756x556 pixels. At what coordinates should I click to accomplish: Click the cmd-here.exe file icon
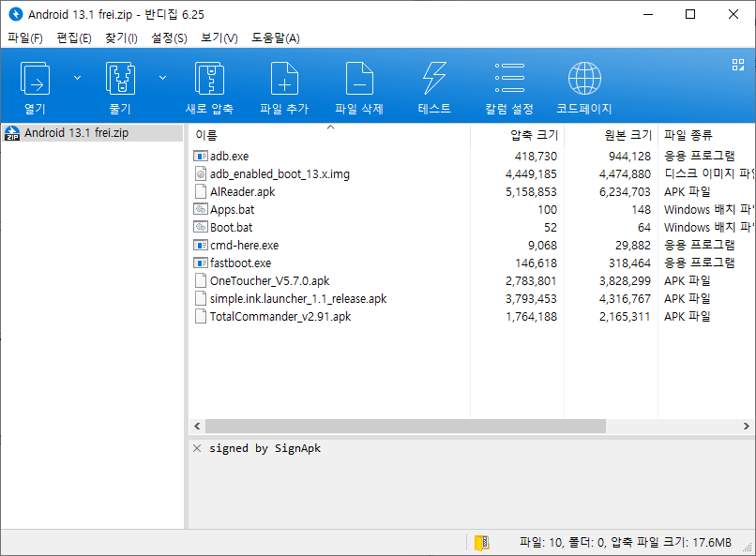coord(201,246)
